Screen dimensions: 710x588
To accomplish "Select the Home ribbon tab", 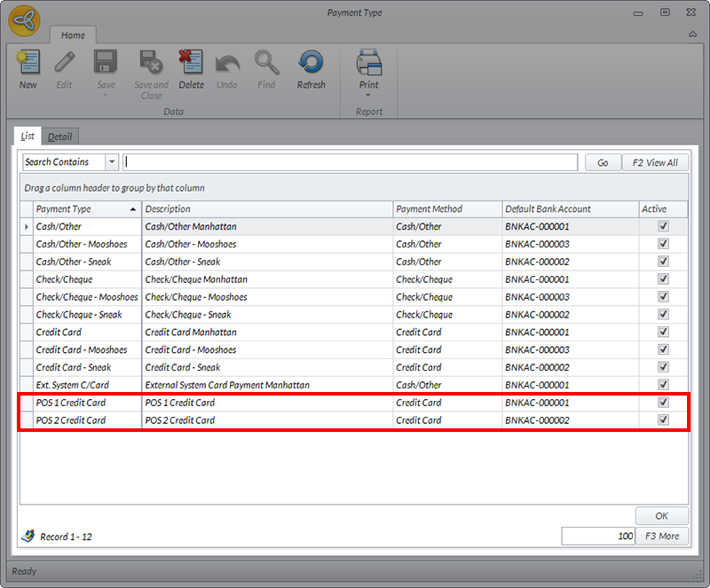I will [73, 35].
